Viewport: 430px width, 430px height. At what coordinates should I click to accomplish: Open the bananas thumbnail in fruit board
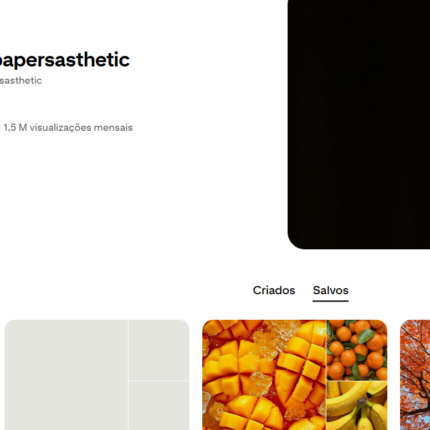(x=357, y=406)
